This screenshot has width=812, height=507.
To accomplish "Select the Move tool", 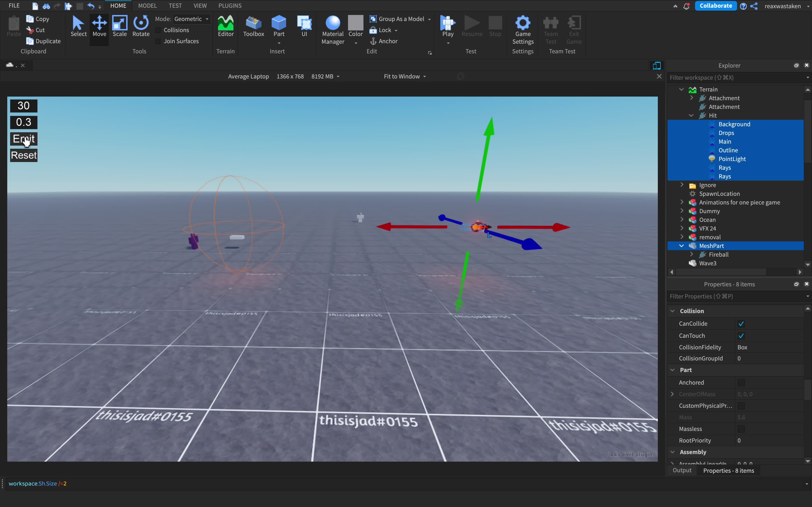I will [99, 26].
